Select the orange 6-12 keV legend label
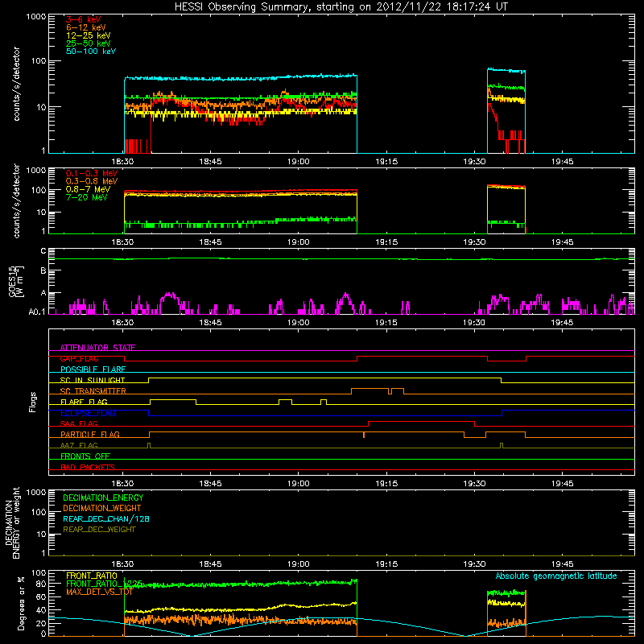The height and width of the screenshot is (644, 644). click(x=86, y=27)
